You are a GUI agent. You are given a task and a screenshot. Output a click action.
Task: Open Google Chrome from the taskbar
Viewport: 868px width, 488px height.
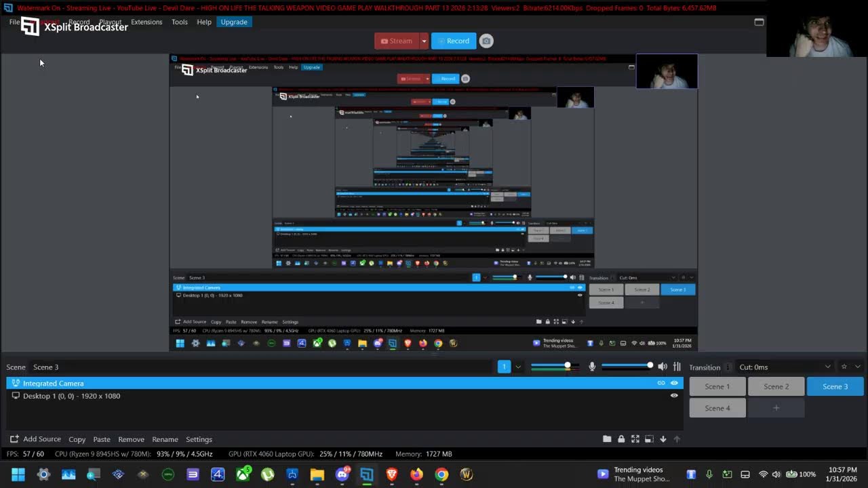pyautogui.click(x=441, y=474)
